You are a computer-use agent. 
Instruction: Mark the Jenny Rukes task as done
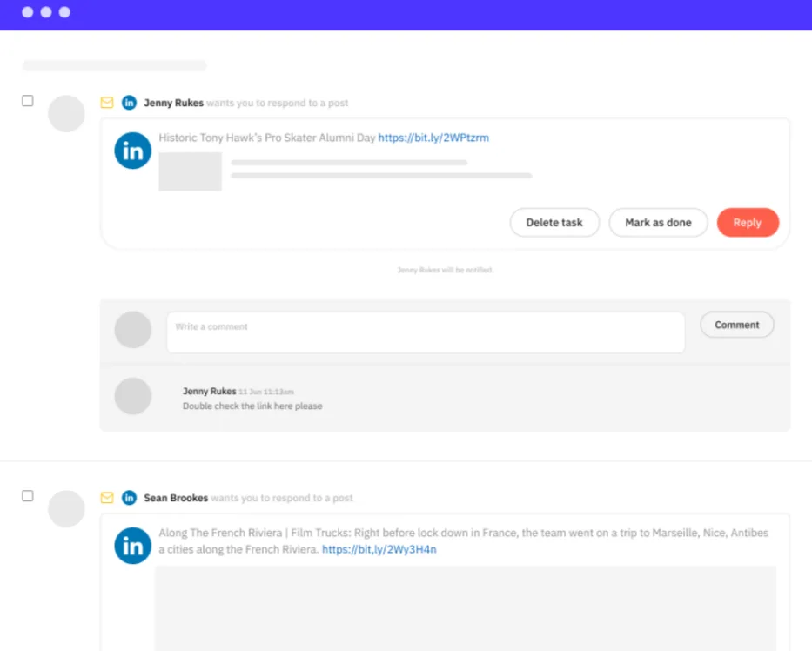tap(658, 223)
